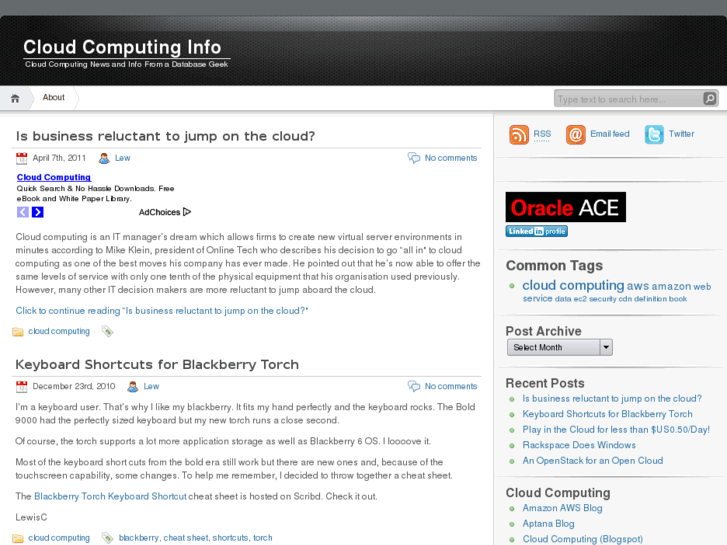This screenshot has width=727, height=545.
Task: Show next ad with right arrow
Action: coord(38,212)
